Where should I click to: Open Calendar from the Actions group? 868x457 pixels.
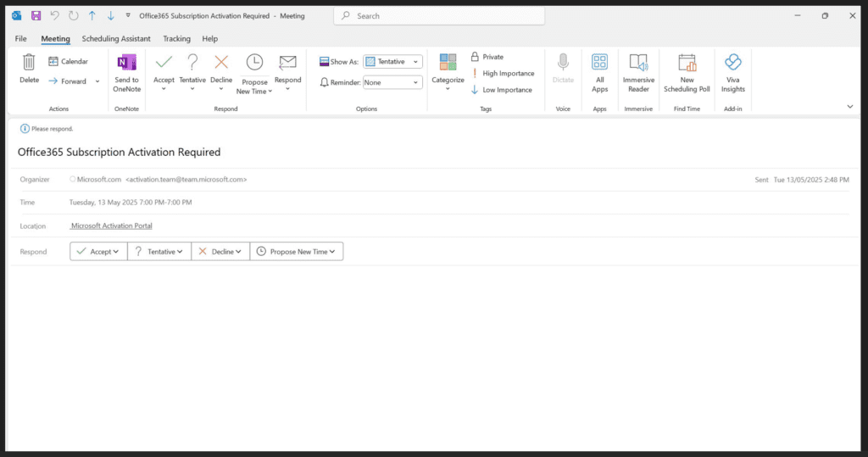pos(68,62)
